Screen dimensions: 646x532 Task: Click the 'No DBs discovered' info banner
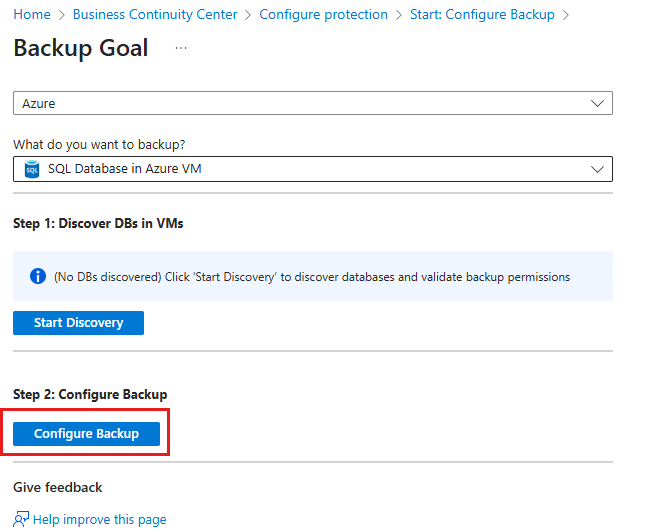312,276
